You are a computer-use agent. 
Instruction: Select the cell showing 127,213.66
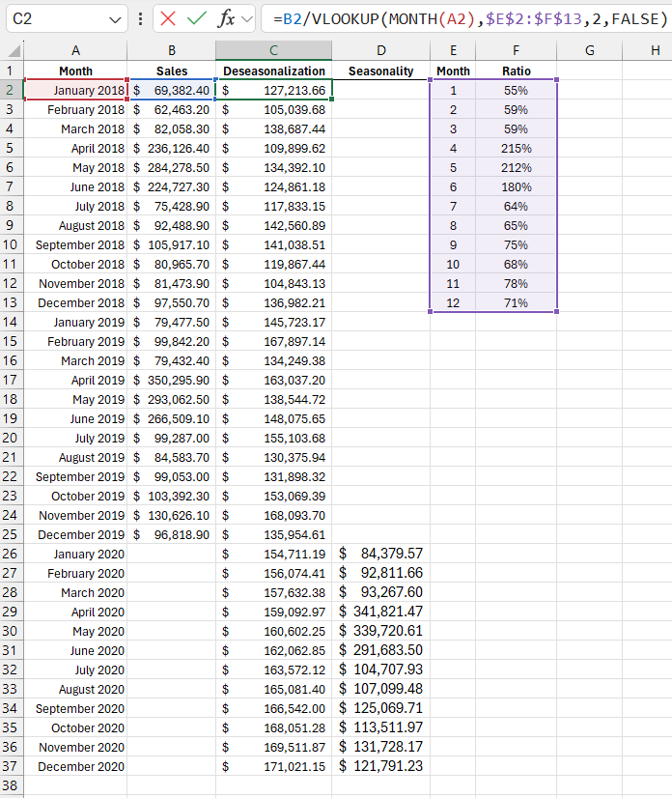[273, 90]
